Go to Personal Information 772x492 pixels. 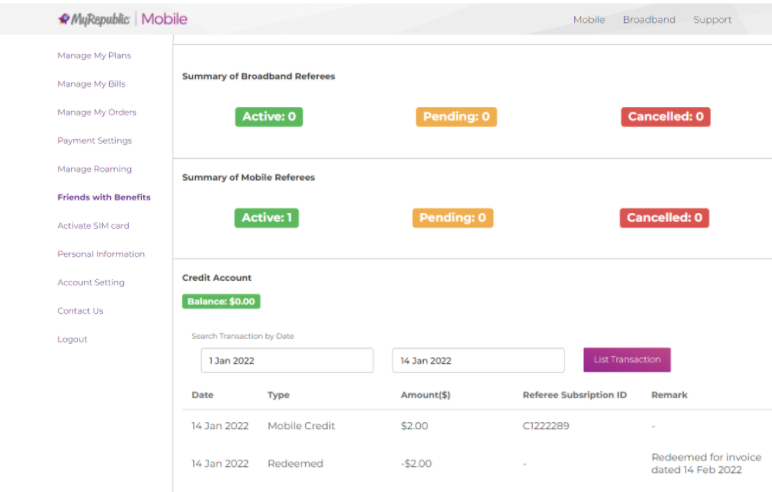point(101,254)
